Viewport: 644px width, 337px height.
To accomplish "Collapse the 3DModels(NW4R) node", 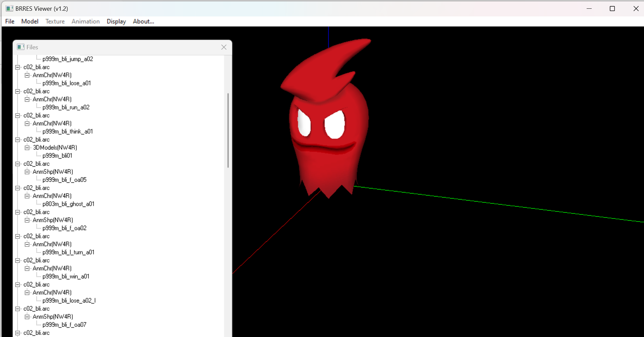I will (x=27, y=148).
